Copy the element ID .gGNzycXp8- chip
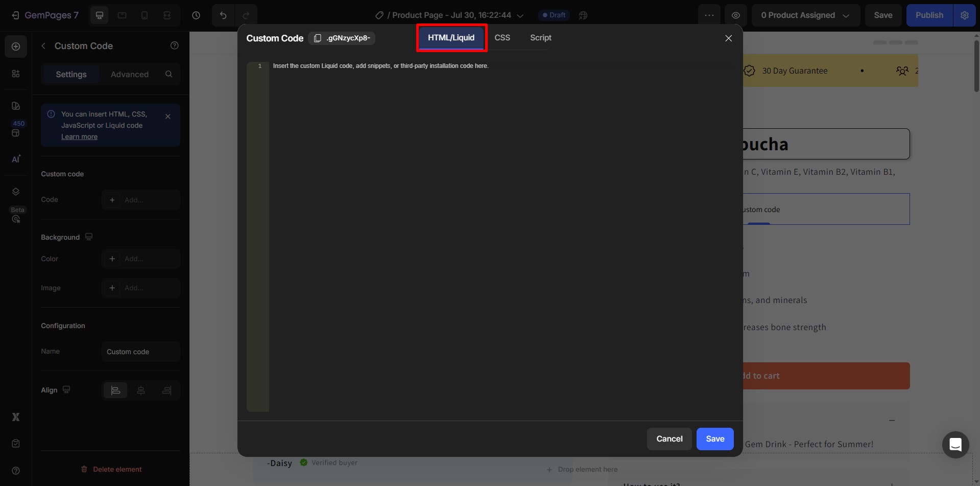Screen dimensions: 980x486 coord(341,38)
